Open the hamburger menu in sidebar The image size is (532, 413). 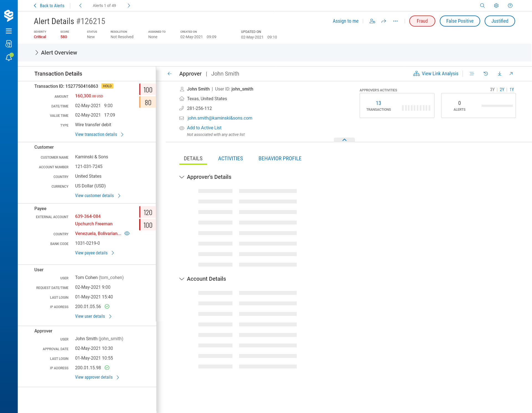pyautogui.click(x=9, y=31)
